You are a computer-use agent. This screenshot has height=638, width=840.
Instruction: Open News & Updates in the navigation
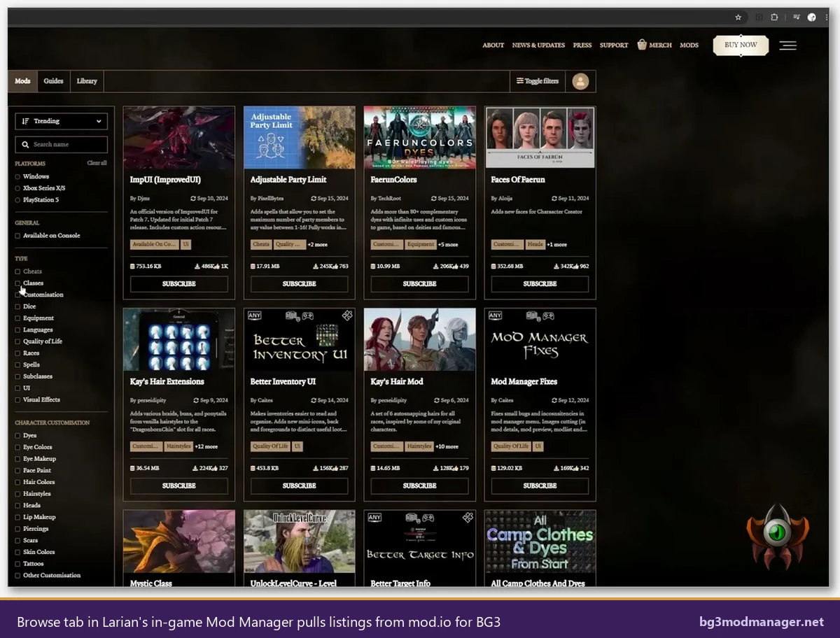pos(538,45)
